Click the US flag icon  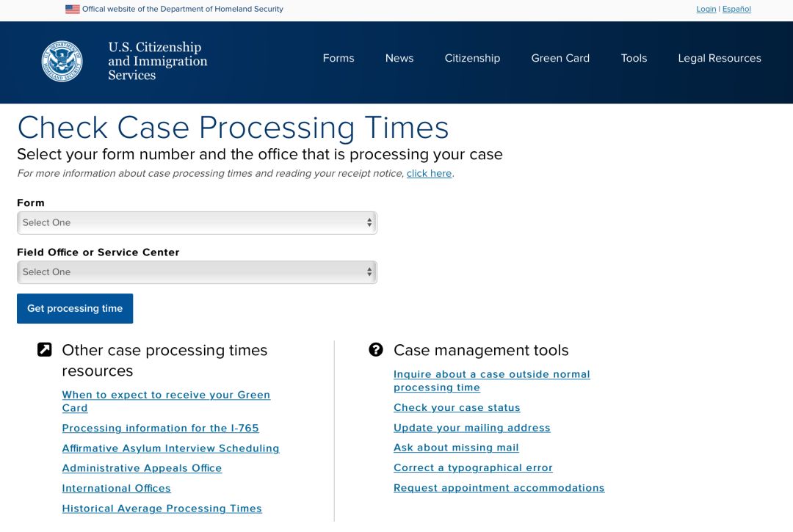72,10
